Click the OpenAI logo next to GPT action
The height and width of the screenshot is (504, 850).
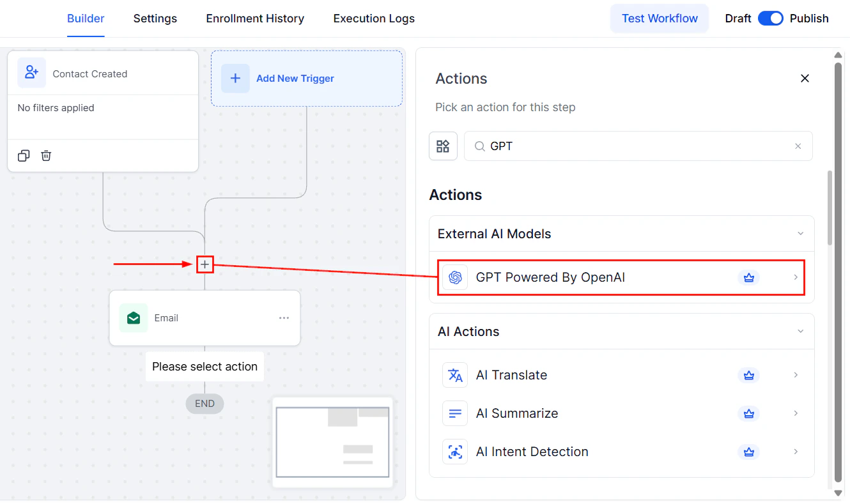[455, 277]
